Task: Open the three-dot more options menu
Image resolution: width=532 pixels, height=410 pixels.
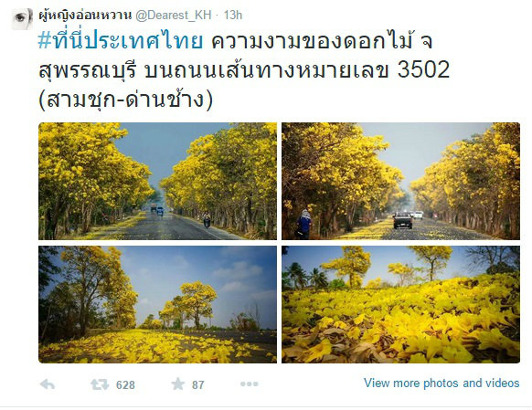Action: click(x=250, y=384)
